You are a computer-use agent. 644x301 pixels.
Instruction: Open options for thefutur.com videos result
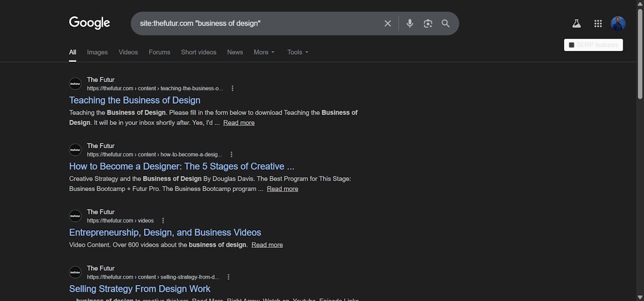[x=163, y=220]
